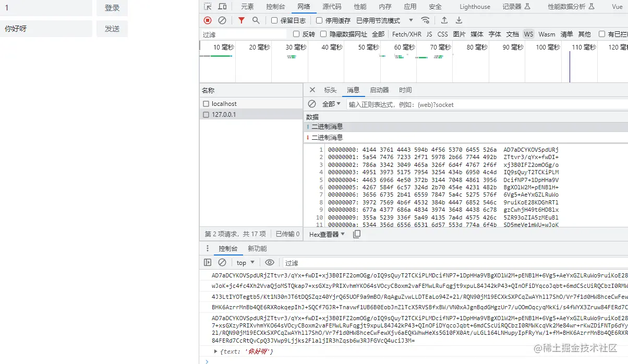This screenshot has width=628, height=364.
Task: Toggle the 隐藏数据网址 checkbox
Action: [x=323, y=34]
